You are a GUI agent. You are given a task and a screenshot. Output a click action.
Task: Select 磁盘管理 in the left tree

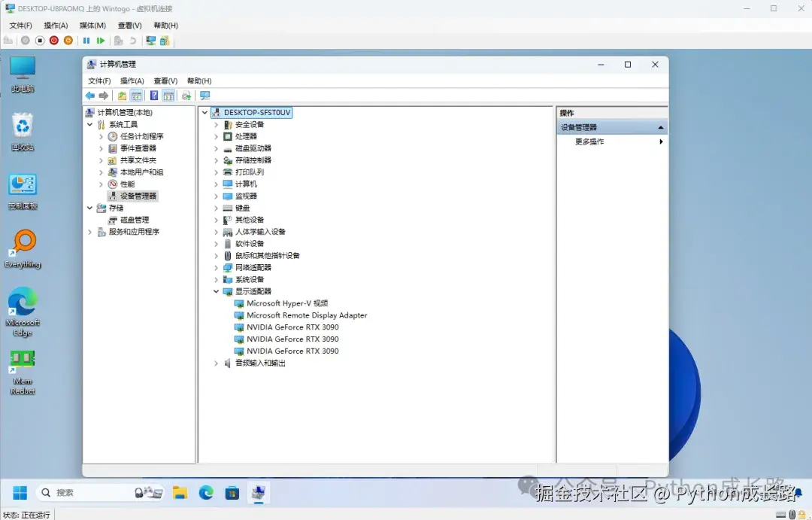[x=135, y=220]
